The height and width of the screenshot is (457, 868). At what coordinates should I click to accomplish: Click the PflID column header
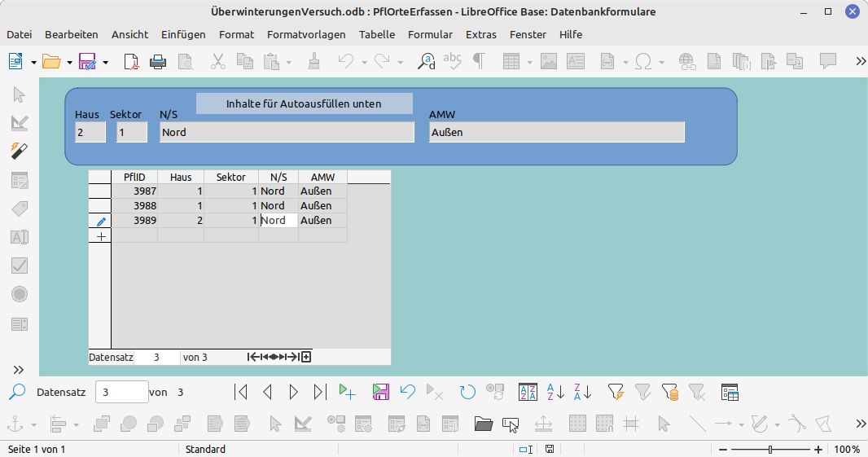click(x=134, y=178)
